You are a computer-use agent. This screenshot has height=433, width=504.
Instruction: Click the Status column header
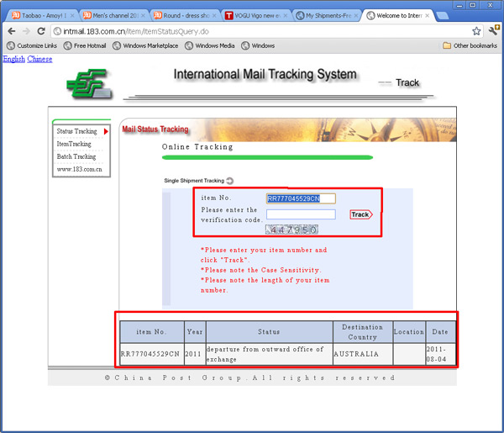[269, 331]
